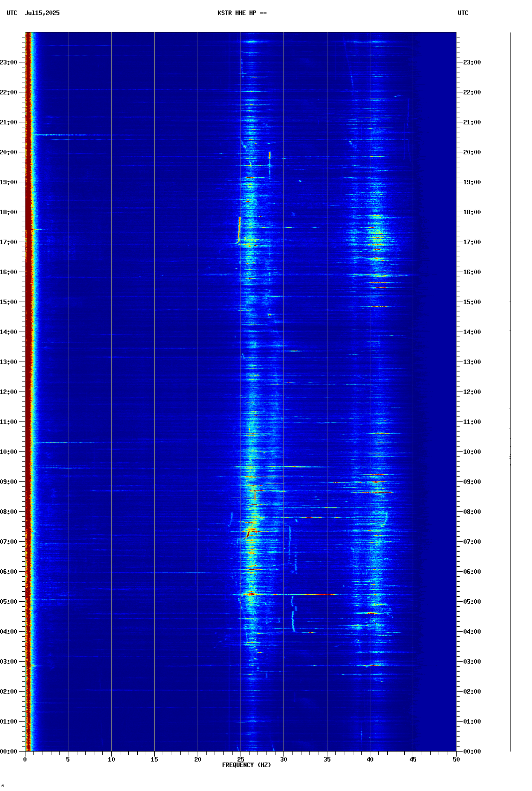Click the left axis 11:00 time label
The width and height of the screenshot is (532, 791).
(x=8, y=422)
